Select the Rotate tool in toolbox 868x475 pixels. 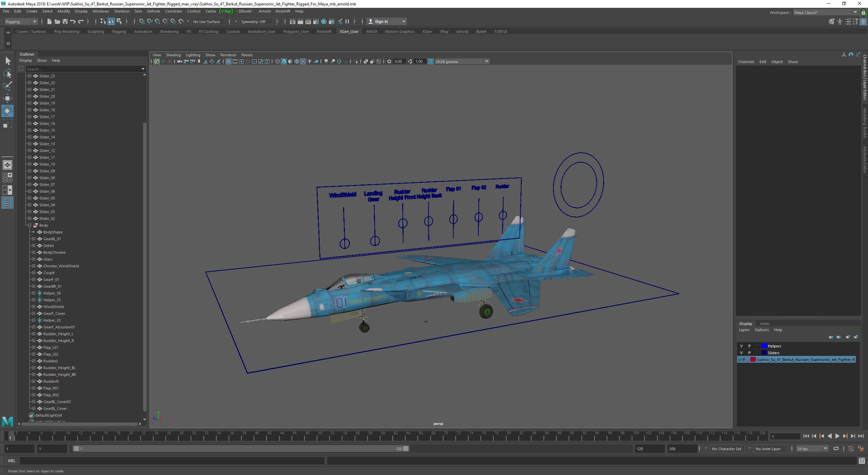(7, 111)
